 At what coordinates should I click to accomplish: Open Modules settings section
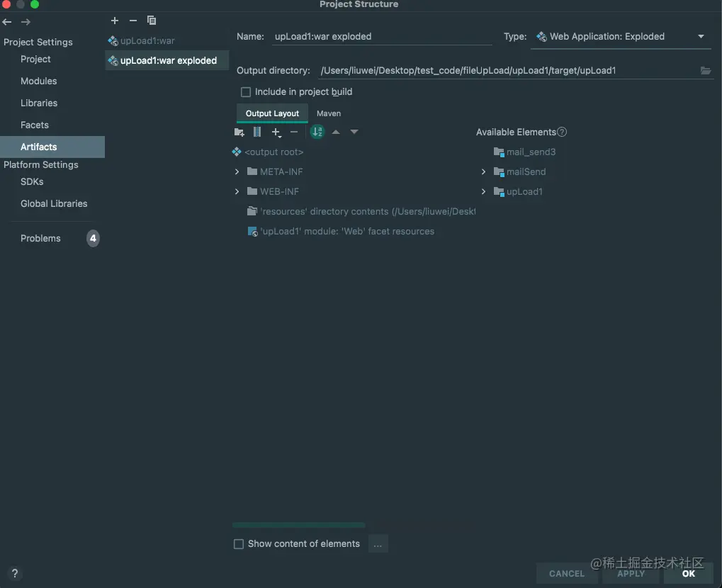click(39, 81)
